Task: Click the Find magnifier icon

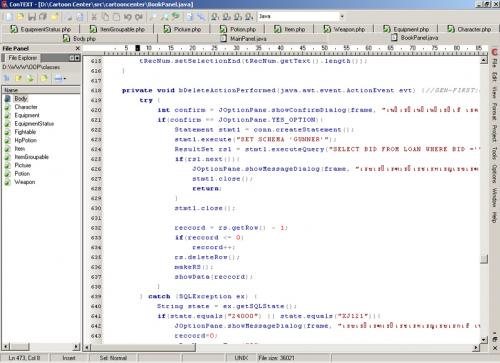Action: [x=153, y=17]
